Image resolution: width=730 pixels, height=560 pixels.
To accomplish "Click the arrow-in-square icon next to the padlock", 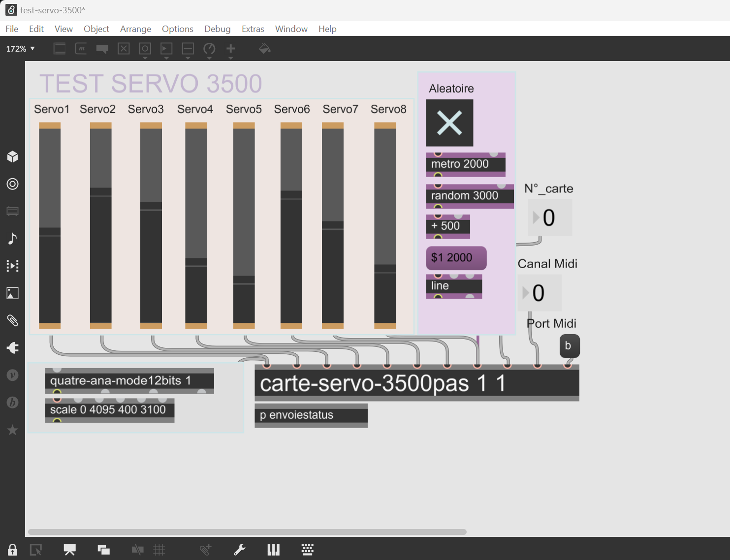I will pyautogui.click(x=36, y=550).
